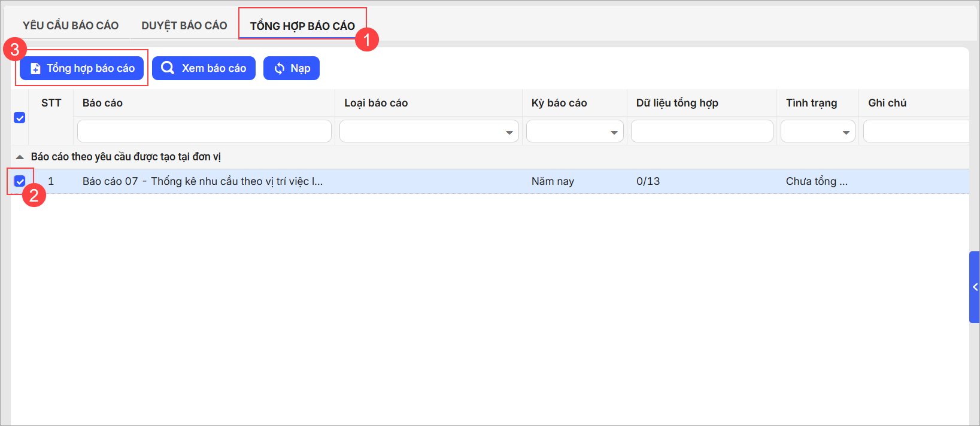The width and height of the screenshot is (980, 426).
Task: Collapse the 'Báo cáo theo yêu cầu' group
Action: [20, 157]
